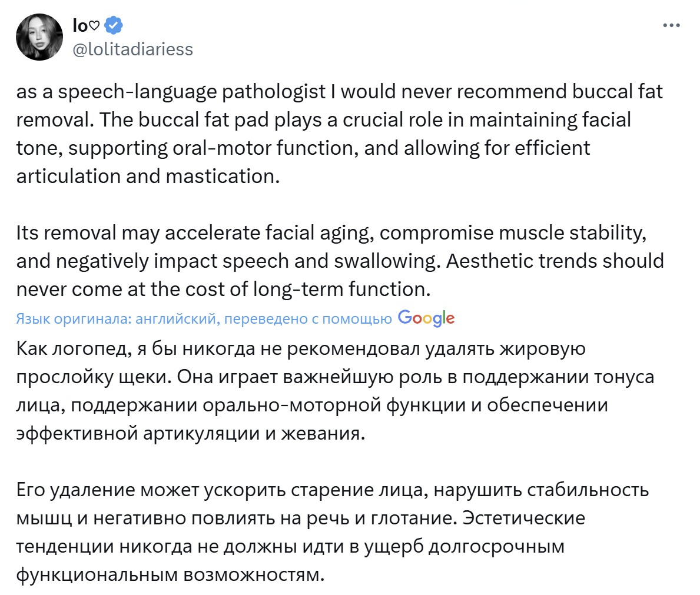The image size is (700, 595).
Task: Click the display name lo
Action: coord(79,25)
